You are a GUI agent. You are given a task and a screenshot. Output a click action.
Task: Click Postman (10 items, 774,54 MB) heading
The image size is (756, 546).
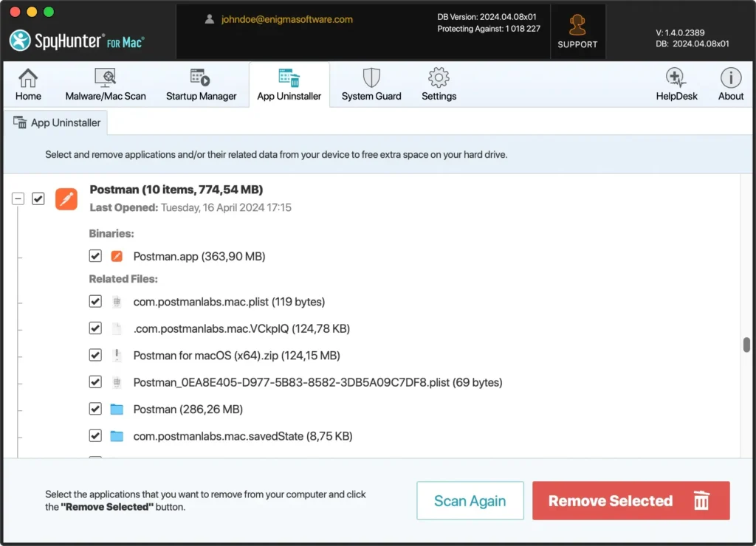pos(176,190)
